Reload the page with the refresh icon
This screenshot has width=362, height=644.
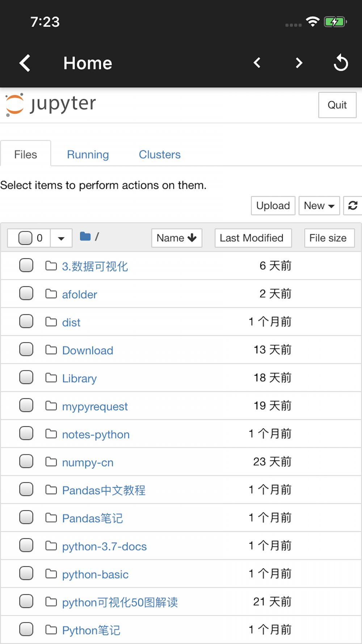(341, 63)
